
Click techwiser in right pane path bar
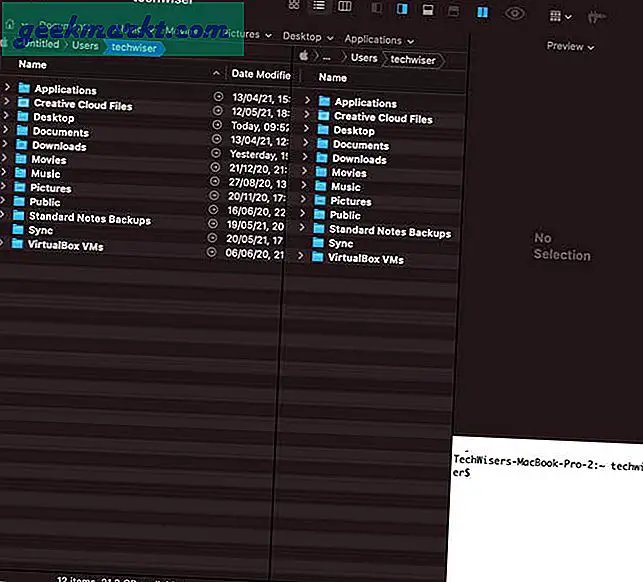coord(413,60)
